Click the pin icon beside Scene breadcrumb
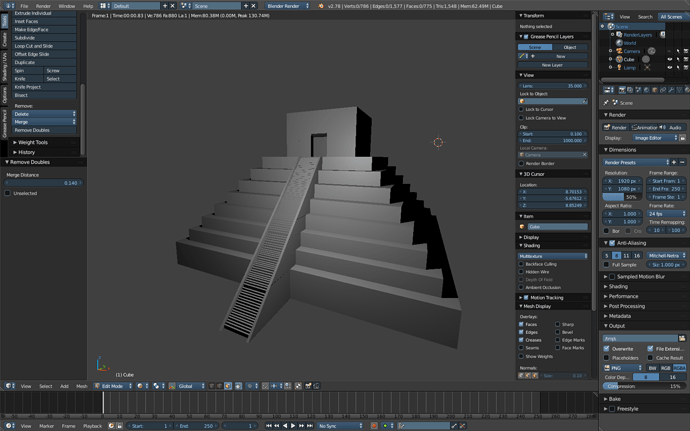The height and width of the screenshot is (431, 690). 606,103
